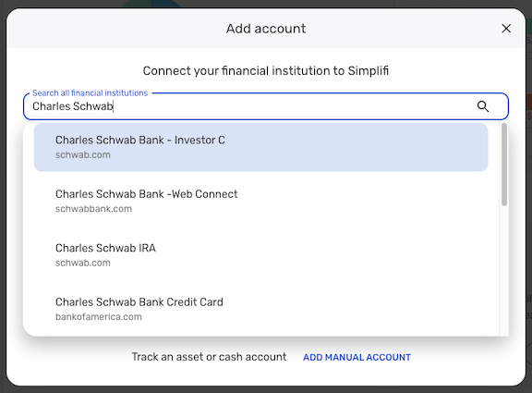
Task: Click the 'Add account' dialog title
Action: (266, 29)
